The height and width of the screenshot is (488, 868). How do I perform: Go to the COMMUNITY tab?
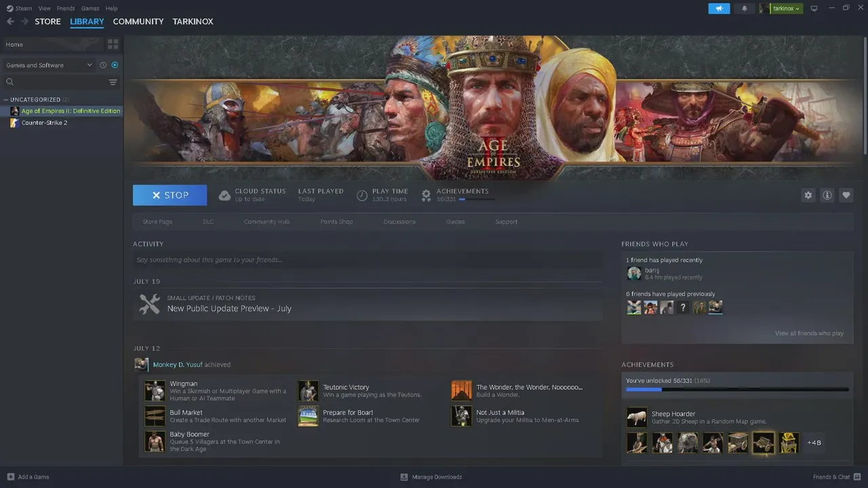pos(138,22)
